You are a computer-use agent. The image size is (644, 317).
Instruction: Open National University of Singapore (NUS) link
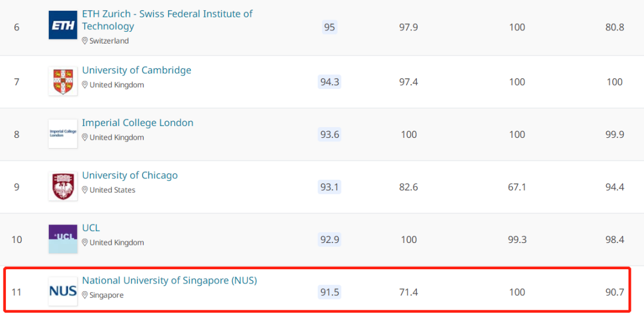[169, 281]
